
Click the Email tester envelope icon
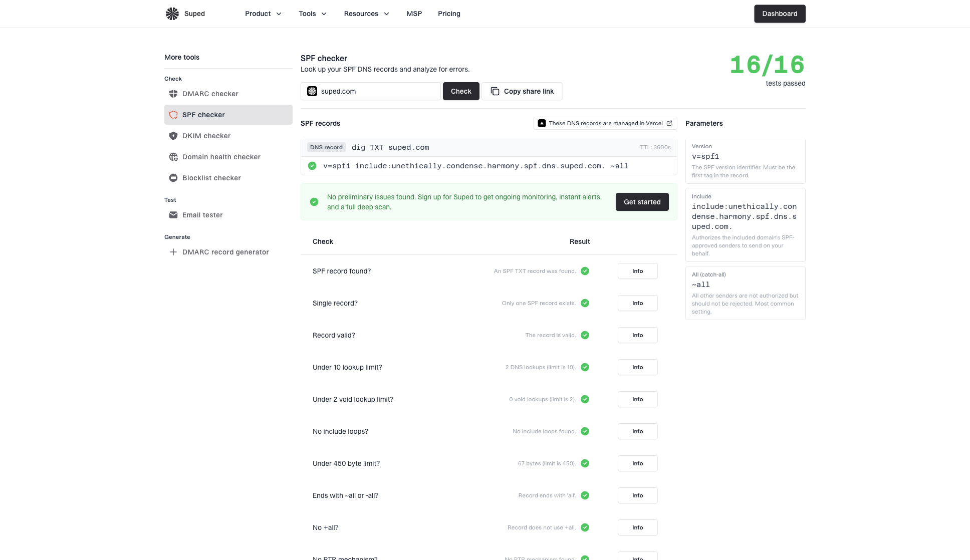[173, 215]
